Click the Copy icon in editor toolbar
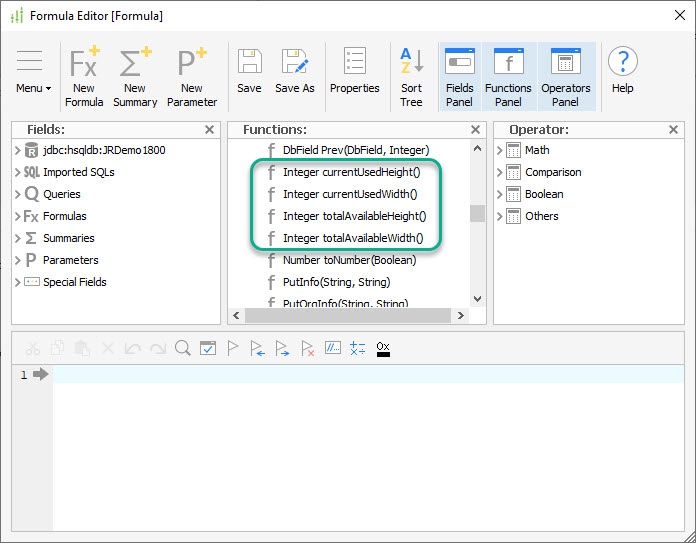The image size is (696, 543). pos(57,349)
